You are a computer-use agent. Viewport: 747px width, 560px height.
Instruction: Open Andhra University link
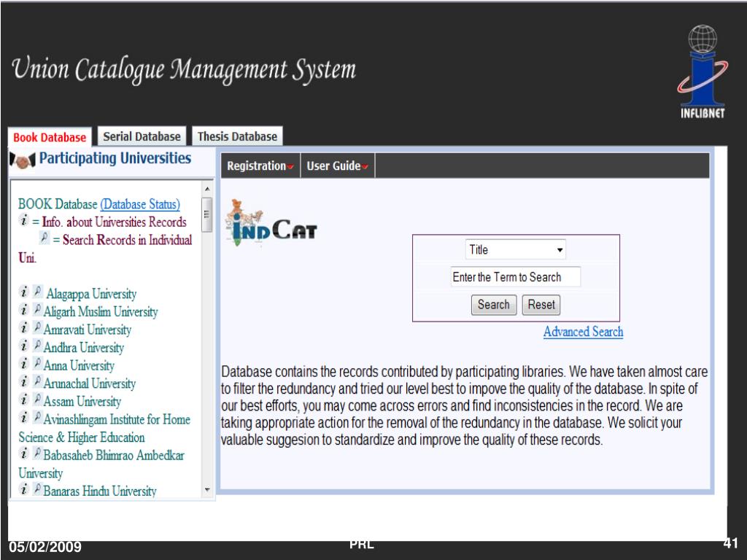[x=83, y=348]
